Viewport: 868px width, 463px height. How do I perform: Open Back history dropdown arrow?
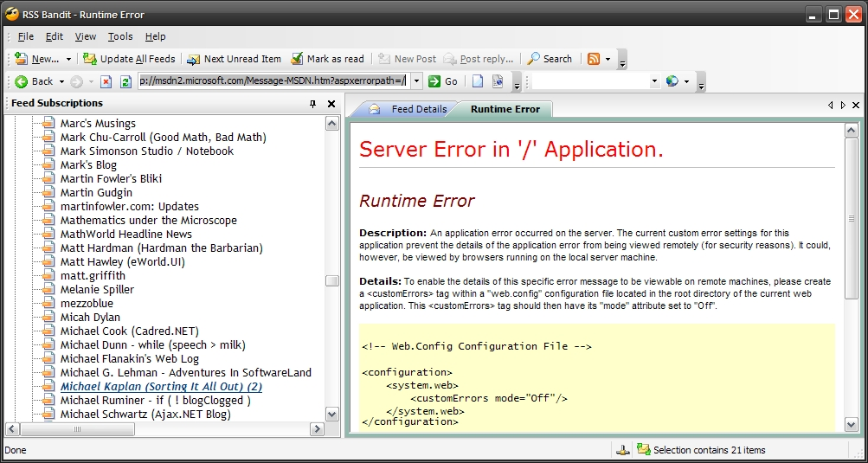(61, 82)
